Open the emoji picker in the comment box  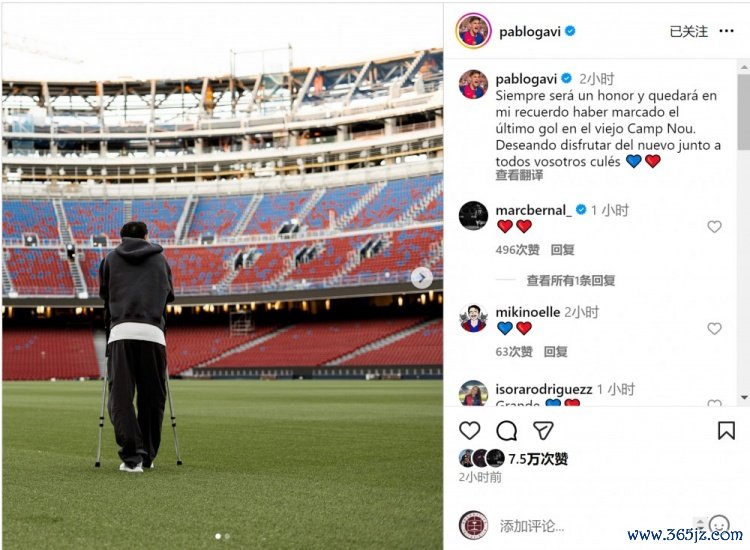click(719, 525)
